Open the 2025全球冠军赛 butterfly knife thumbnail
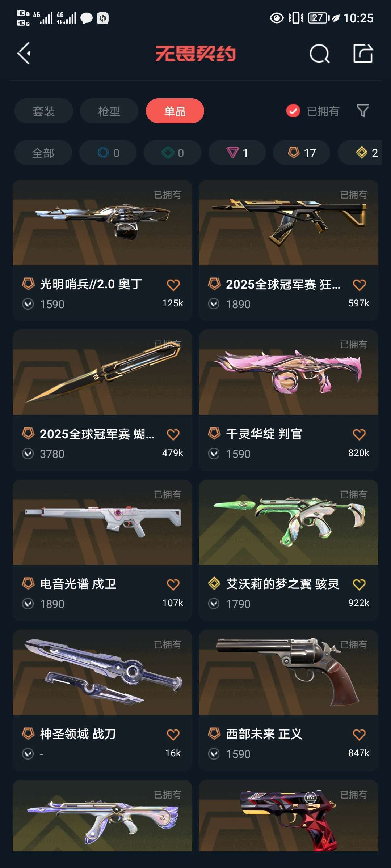This screenshot has height=868, width=391. click(x=102, y=372)
